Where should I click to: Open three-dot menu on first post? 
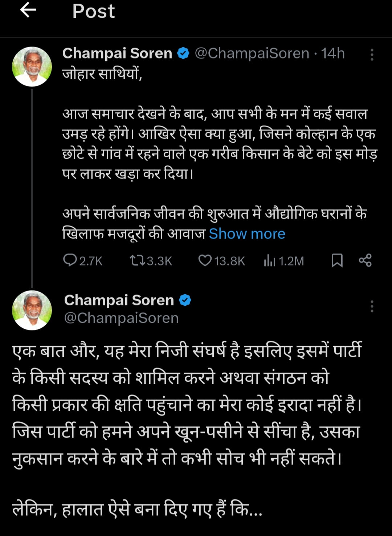click(372, 54)
